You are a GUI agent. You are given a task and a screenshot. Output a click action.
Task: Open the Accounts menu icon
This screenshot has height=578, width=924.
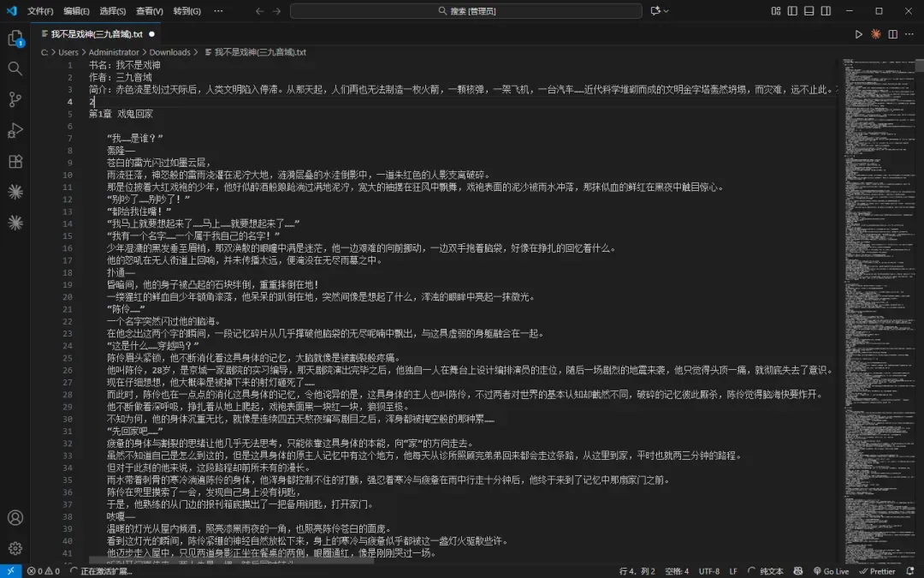(x=15, y=517)
